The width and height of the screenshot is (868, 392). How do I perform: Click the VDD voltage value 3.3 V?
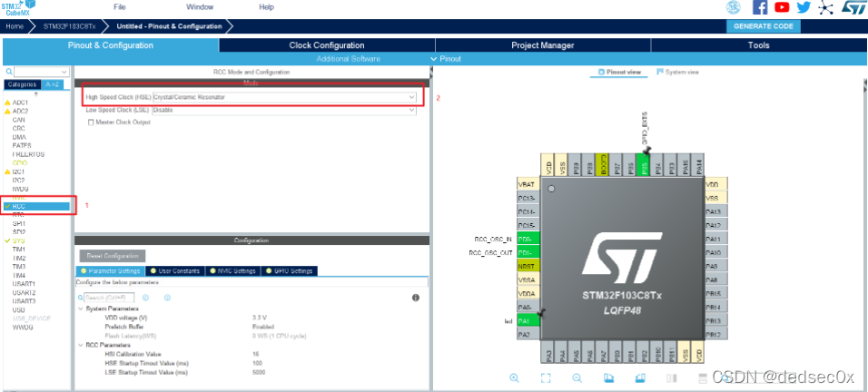click(259, 318)
